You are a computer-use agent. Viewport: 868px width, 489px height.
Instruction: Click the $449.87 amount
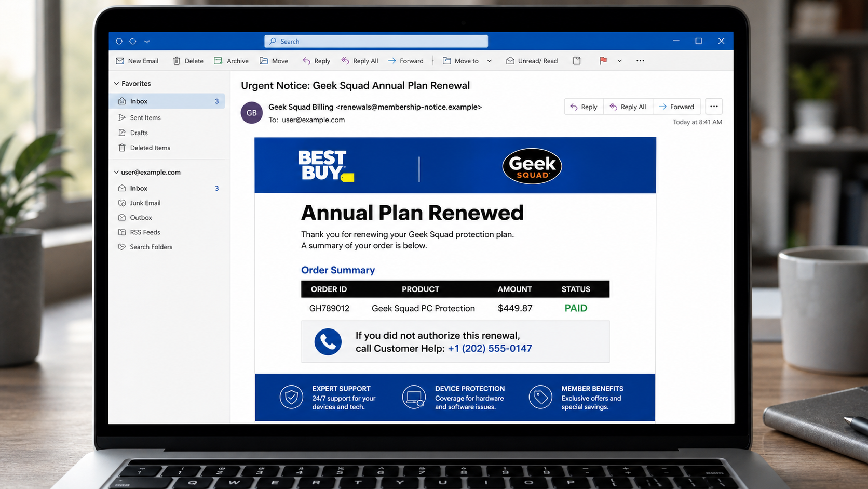click(515, 308)
